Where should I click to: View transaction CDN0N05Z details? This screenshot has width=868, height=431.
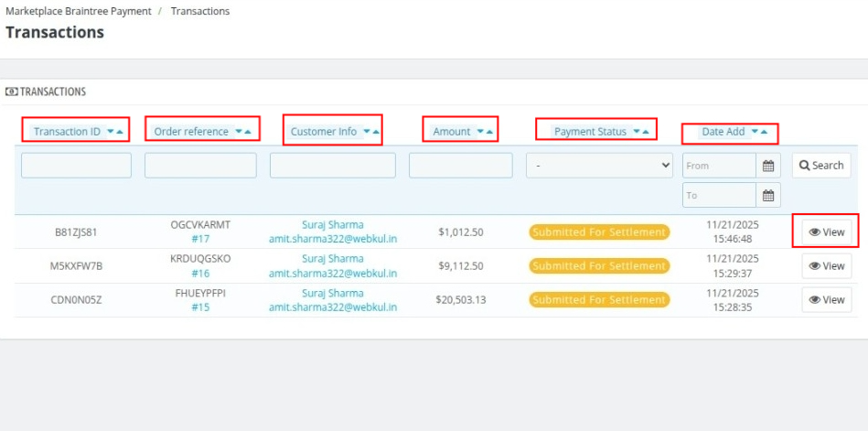827,300
